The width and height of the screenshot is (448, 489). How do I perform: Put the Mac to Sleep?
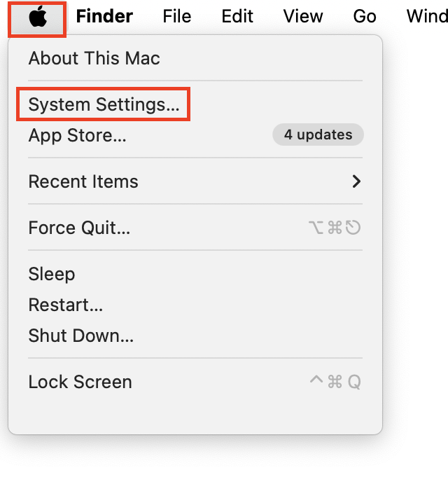[195, 274]
